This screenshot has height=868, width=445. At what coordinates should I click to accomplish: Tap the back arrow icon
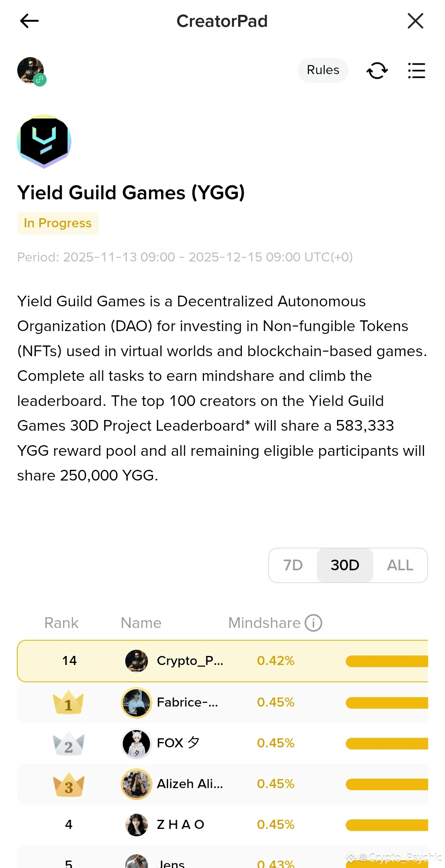point(29,21)
